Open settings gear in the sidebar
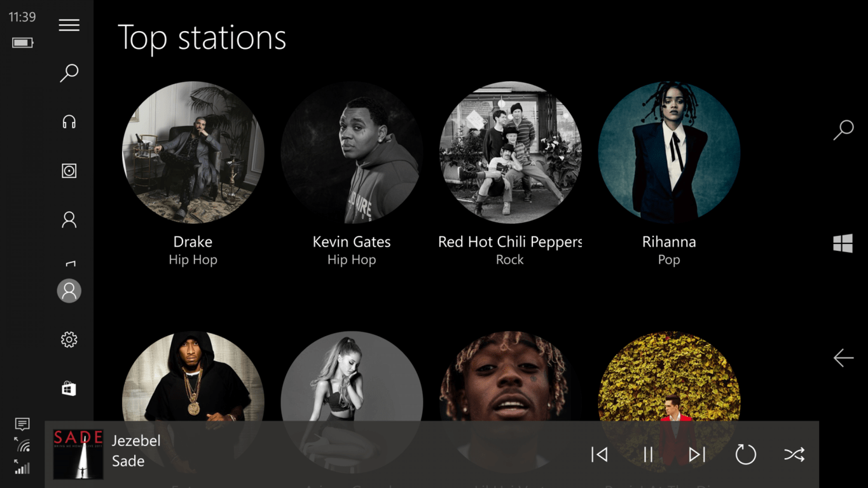868x488 pixels. (x=69, y=340)
